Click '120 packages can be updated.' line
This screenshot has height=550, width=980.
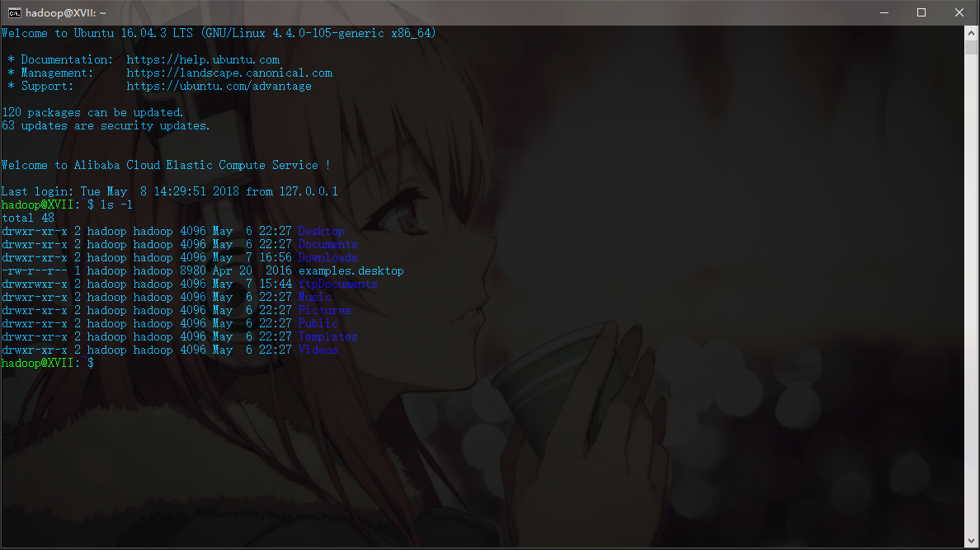pos(92,112)
